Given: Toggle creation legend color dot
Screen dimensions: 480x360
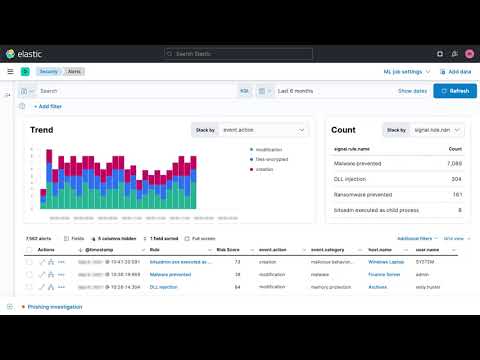Looking at the screenshot, I should pyautogui.click(x=251, y=169).
